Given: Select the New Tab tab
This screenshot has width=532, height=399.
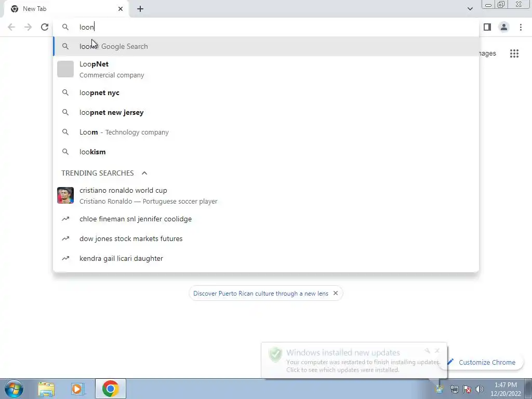Looking at the screenshot, I should point(66,9).
